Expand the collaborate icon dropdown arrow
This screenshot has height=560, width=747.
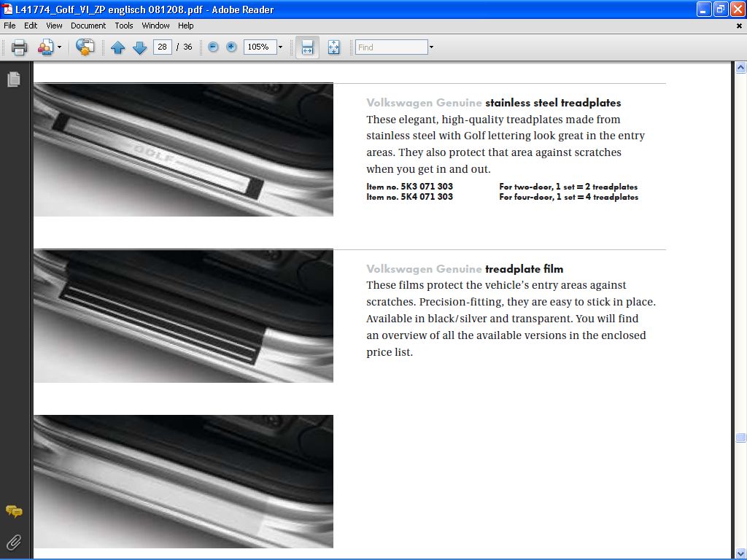click(x=60, y=47)
